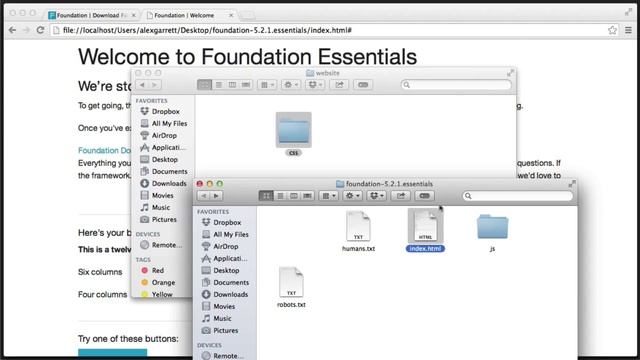Image resolution: width=640 pixels, height=360 pixels.
Task: Select icon view in foundation window
Action: pos(266,196)
